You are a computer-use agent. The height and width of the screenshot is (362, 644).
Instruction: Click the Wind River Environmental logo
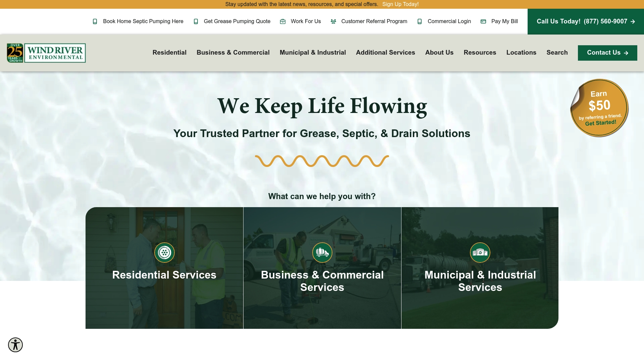point(46,53)
